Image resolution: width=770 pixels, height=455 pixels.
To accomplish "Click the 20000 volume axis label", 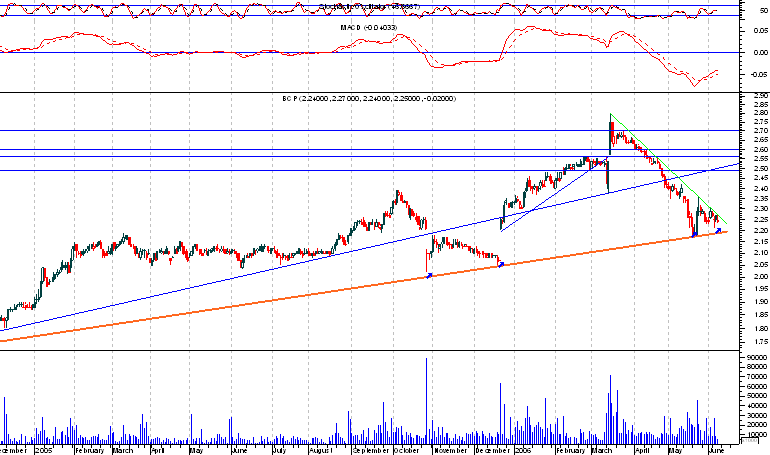I will [x=756, y=425].
